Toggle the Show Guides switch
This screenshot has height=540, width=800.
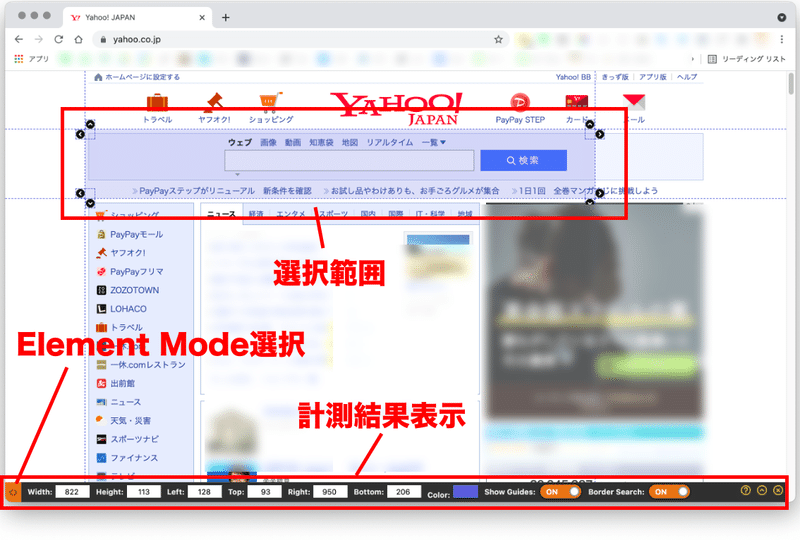[561, 492]
